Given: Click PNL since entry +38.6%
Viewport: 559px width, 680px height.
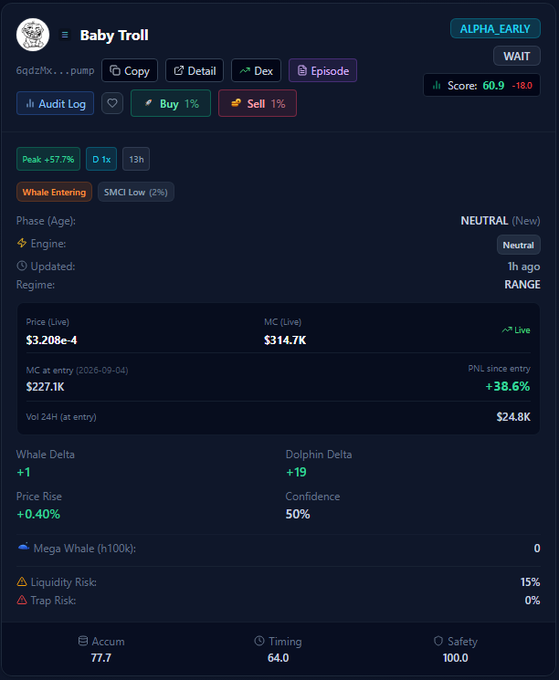Looking at the screenshot, I should pyautogui.click(x=507, y=386).
